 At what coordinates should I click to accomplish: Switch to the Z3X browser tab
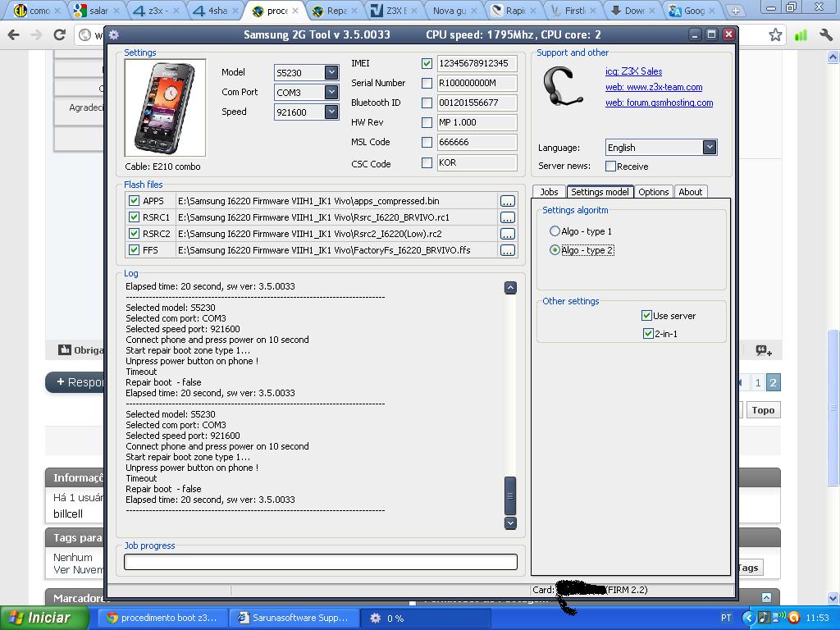(395, 10)
